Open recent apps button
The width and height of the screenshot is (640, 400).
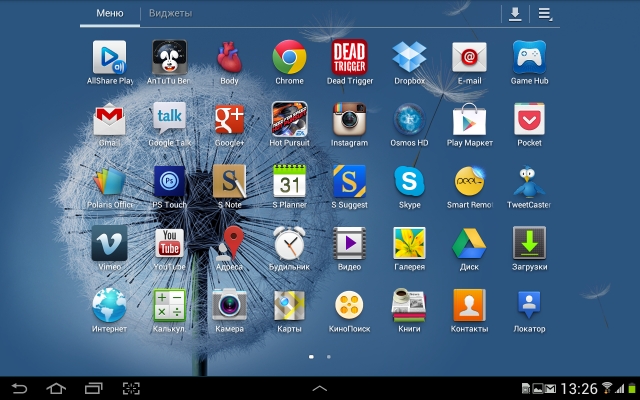93,388
